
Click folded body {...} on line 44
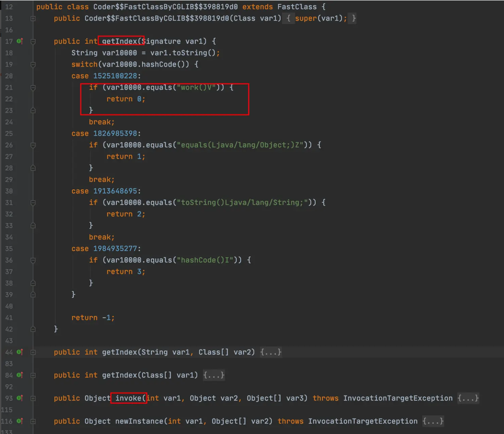[271, 352]
